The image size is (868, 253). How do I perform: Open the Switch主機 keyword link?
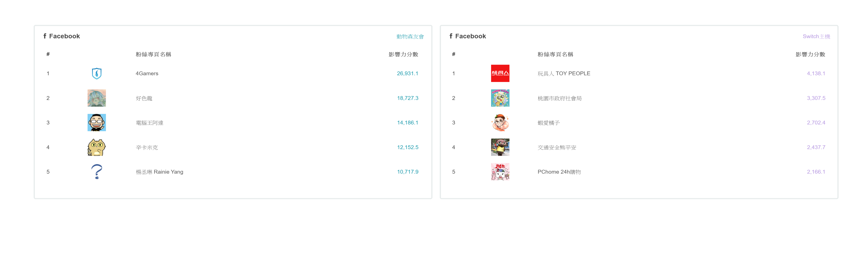[x=816, y=36]
